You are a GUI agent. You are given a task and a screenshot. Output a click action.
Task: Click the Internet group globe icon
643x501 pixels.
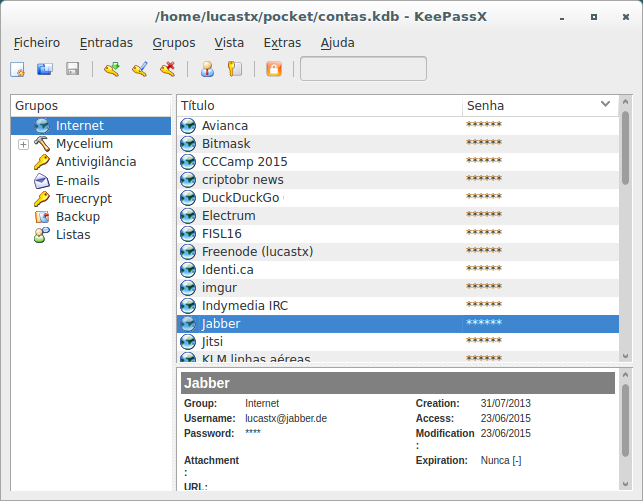coord(42,125)
